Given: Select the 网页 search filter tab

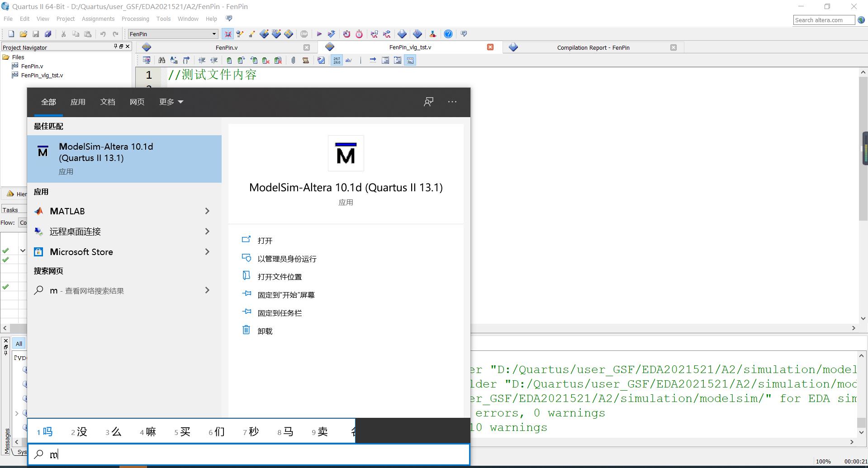Looking at the screenshot, I should (137, 102).
